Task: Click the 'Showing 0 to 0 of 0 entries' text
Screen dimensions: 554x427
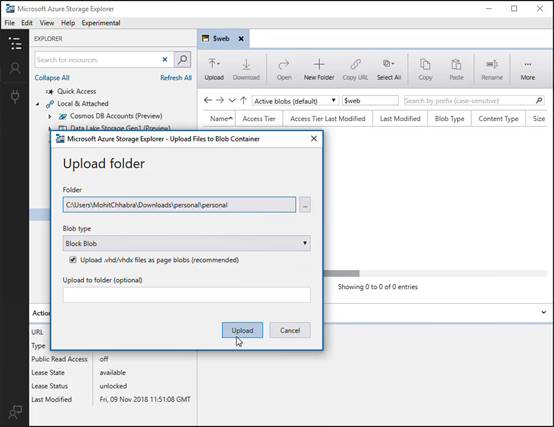Action: pos(378,287)
